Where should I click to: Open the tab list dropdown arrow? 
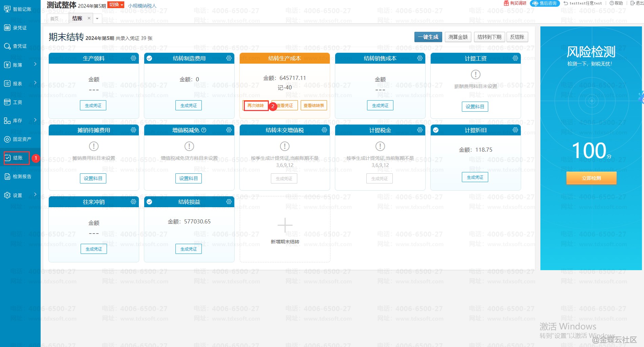(97, 19)
